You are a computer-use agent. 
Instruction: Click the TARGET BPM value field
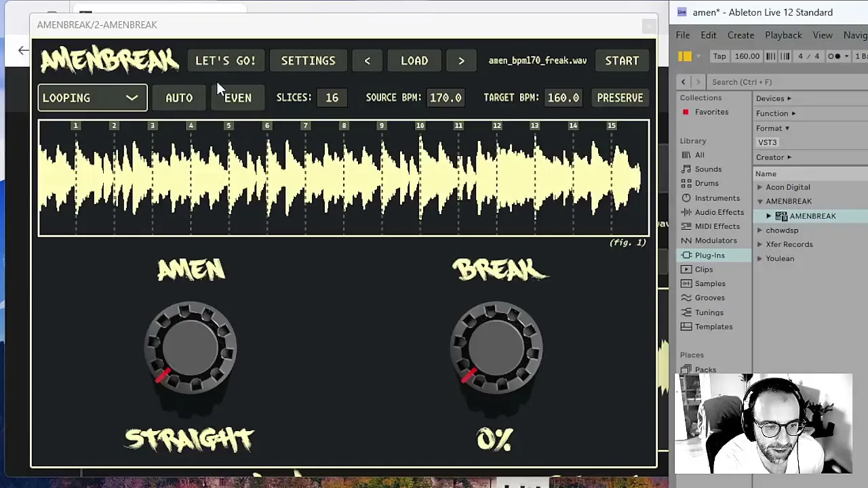[564, 98]
